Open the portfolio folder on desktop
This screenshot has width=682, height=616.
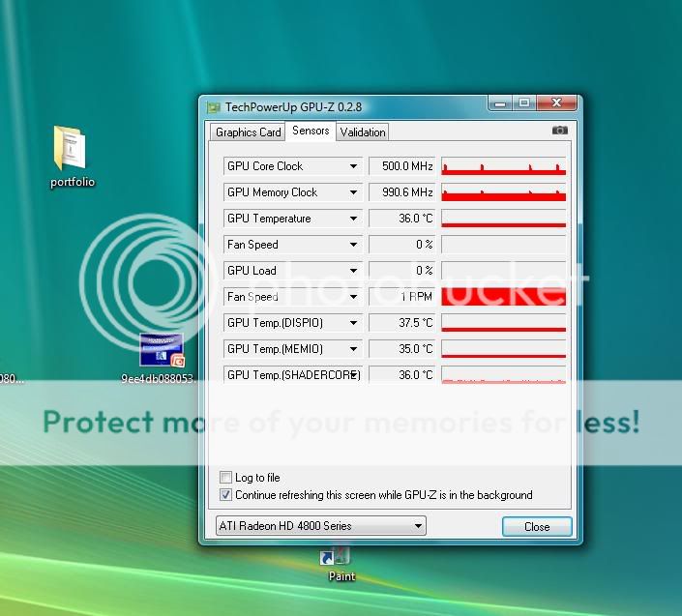71,150
